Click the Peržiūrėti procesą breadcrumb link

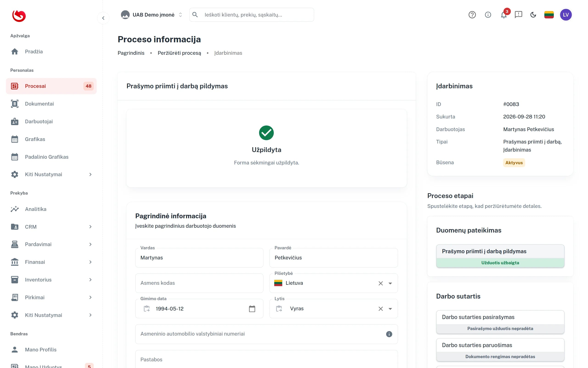point(179,53)
